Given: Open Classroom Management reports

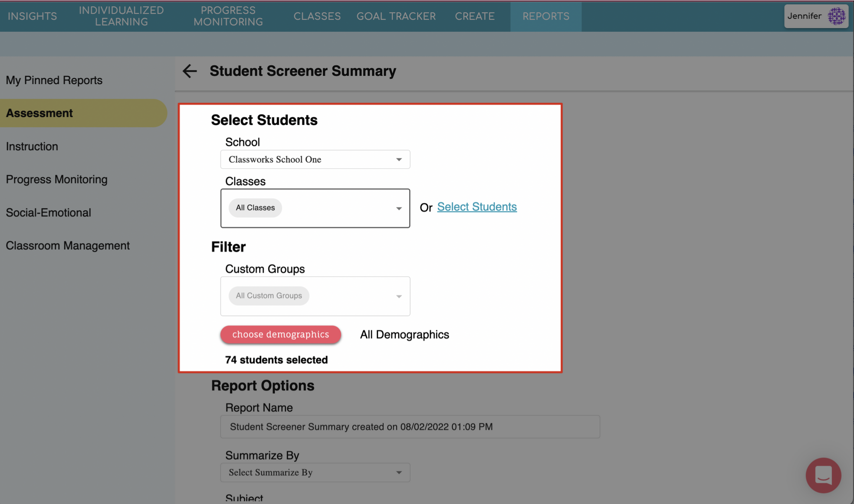Looking at the screenshot, I should (x=68, y=245).
